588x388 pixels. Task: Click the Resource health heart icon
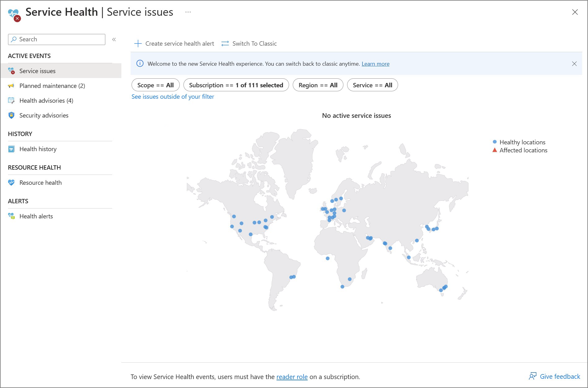(11, 183)
